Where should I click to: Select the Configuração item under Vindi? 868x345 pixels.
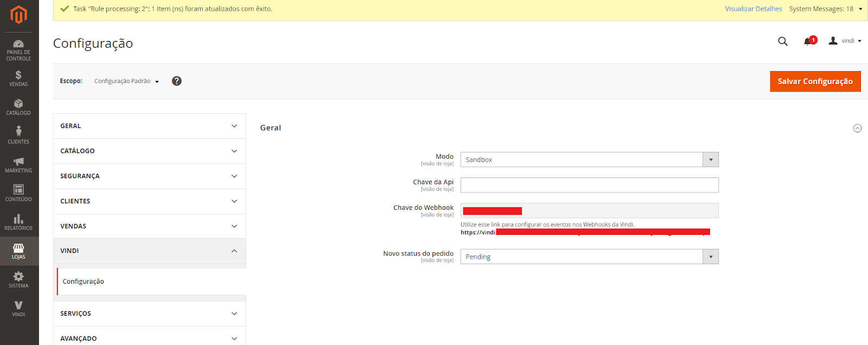(84, 282)
